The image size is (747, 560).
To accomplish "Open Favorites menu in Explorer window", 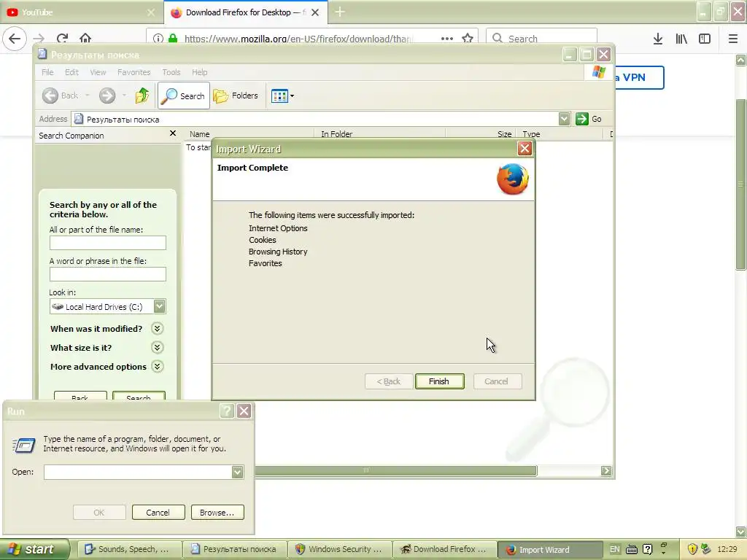I will pyautogui.click(x=134, y=72).
